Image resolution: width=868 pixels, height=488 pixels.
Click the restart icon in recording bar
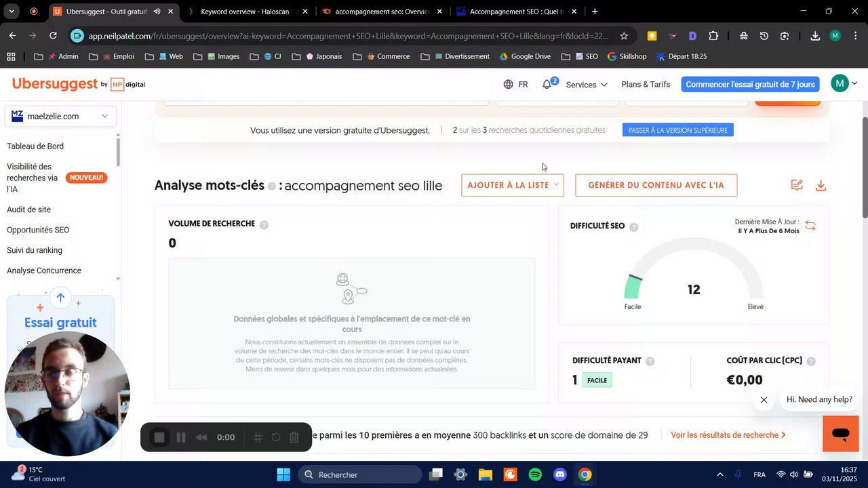[276, 438]
